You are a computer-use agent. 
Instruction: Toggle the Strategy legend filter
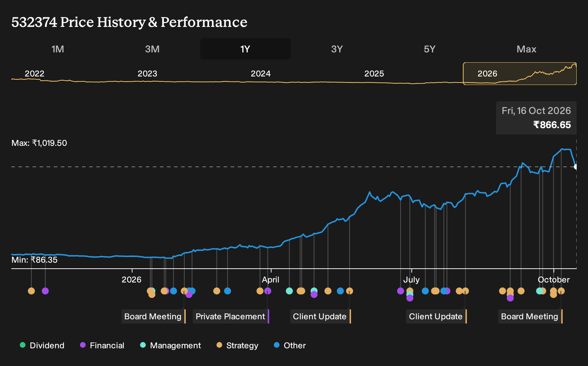click(x=237, y=345)
